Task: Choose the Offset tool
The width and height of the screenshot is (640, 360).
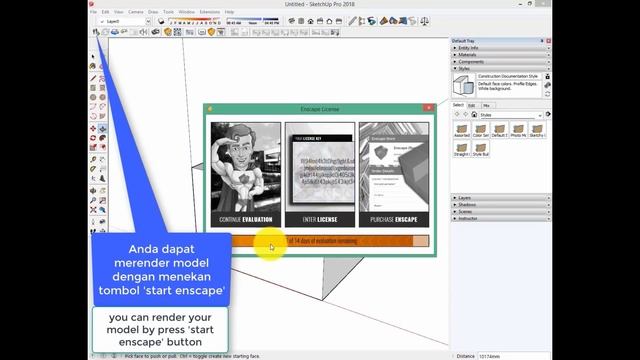Action: coord(102,147)
